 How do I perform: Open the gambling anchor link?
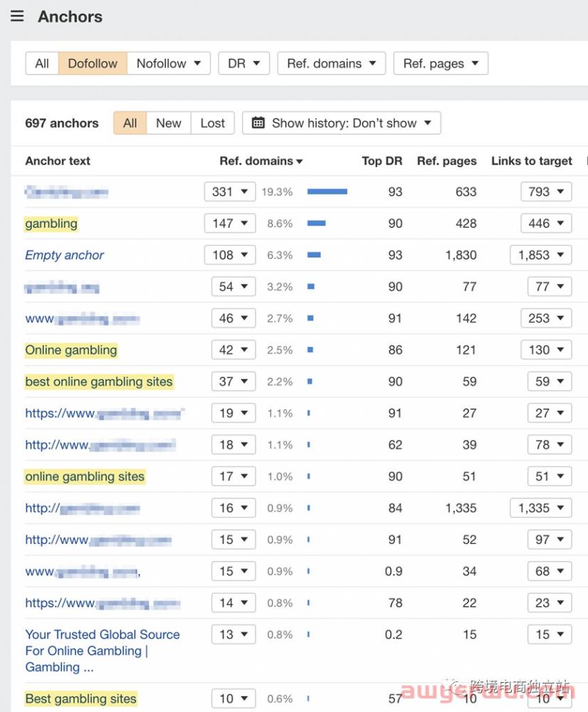pos(51,224)
